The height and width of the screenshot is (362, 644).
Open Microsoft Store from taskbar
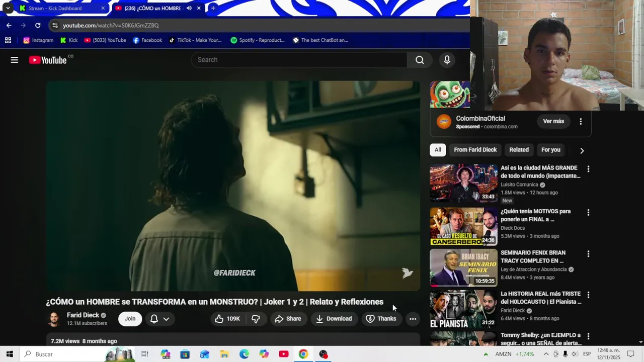click(185, 354)
